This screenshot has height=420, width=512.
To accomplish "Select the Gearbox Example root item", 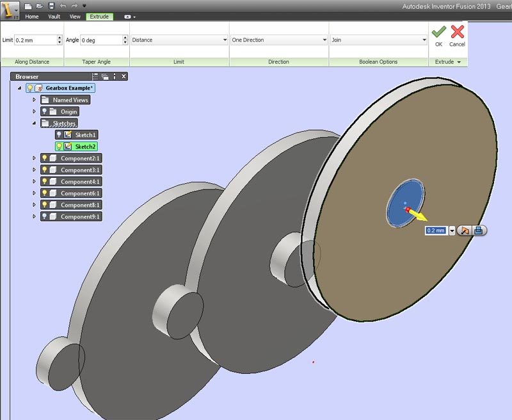I will (69, 88).
